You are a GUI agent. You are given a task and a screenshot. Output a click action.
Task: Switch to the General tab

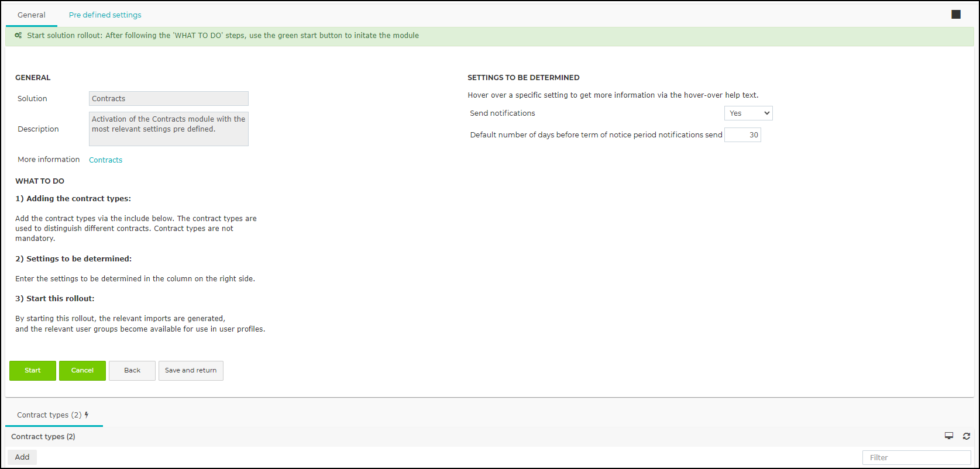pos(32,15)
